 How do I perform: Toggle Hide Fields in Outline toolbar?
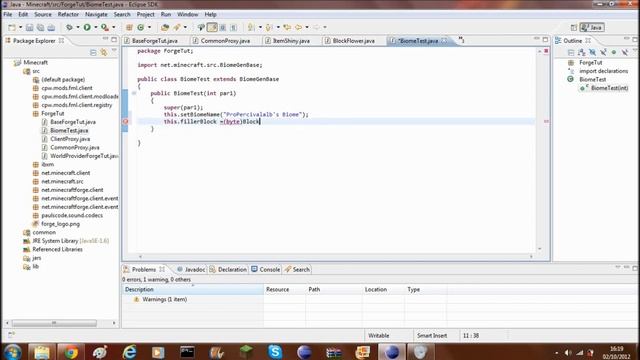point(592,52)
